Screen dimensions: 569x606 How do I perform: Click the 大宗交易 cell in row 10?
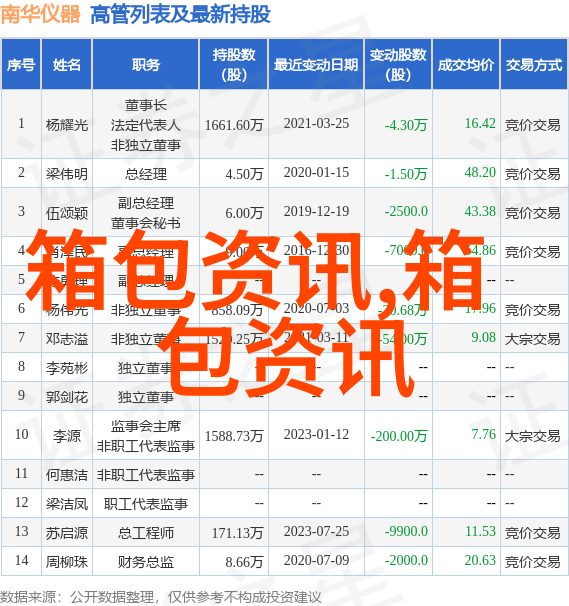(x=532, y=436)
